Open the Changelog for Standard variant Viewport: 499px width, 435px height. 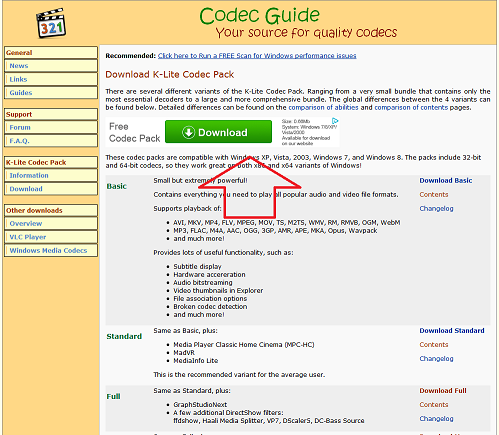click(x=436, y=359)
